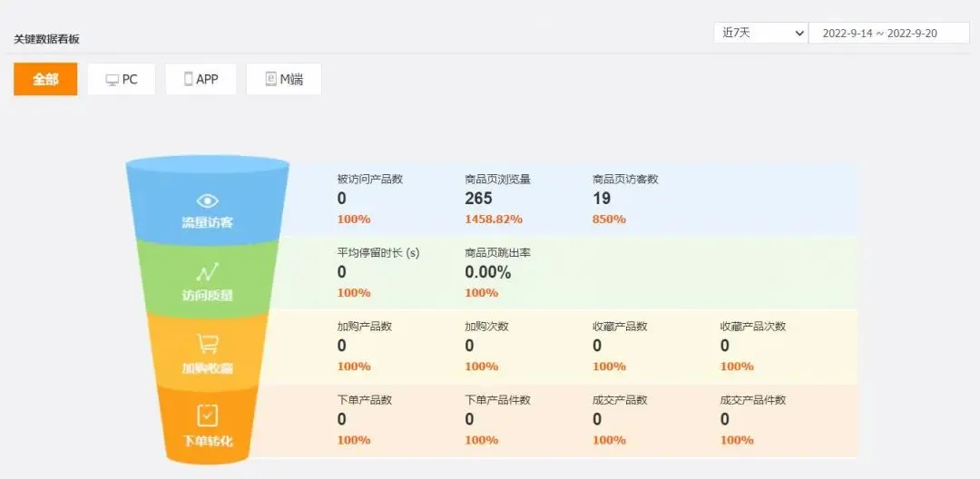
Task: Select the 流量访客 funnel label
Action: [x=208, y=222]
